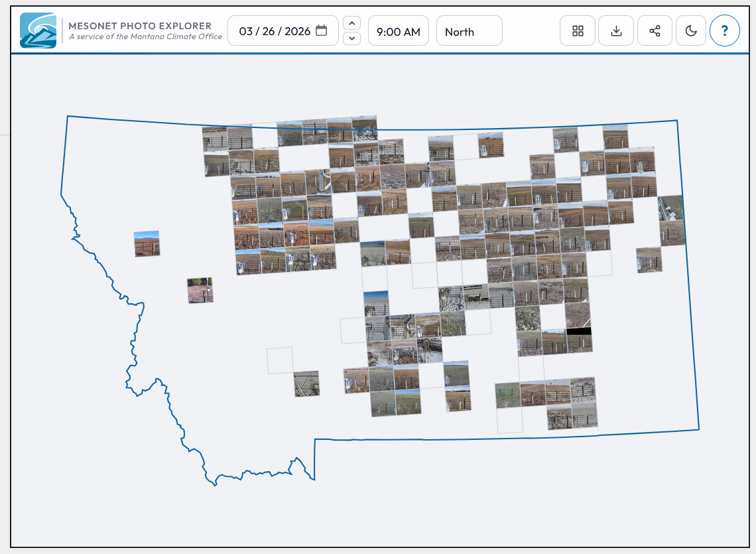Open the grid layout view
The width and height of the screenshot is (756, 554).
pyautogui.click(x=577, y=31)
